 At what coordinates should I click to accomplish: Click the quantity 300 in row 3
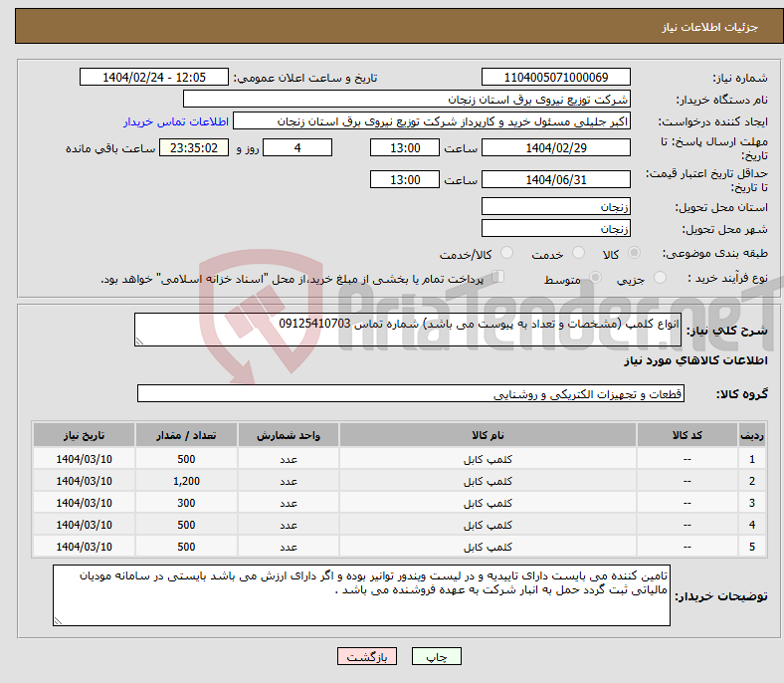(186, 503)
